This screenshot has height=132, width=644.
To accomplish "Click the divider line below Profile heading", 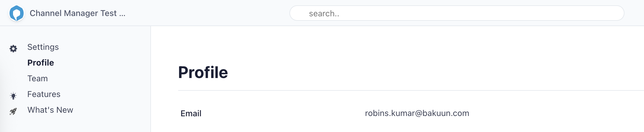I will coord(385,90).
